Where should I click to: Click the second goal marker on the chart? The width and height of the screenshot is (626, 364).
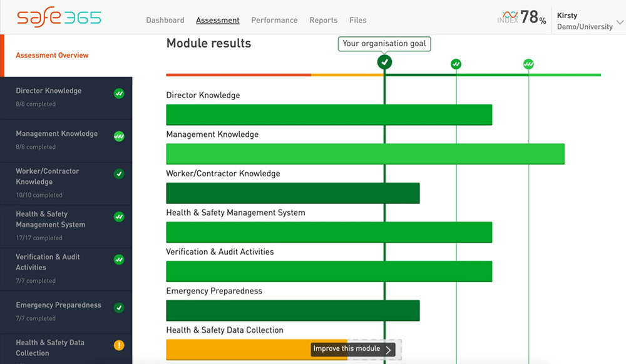tap(456, 64)
